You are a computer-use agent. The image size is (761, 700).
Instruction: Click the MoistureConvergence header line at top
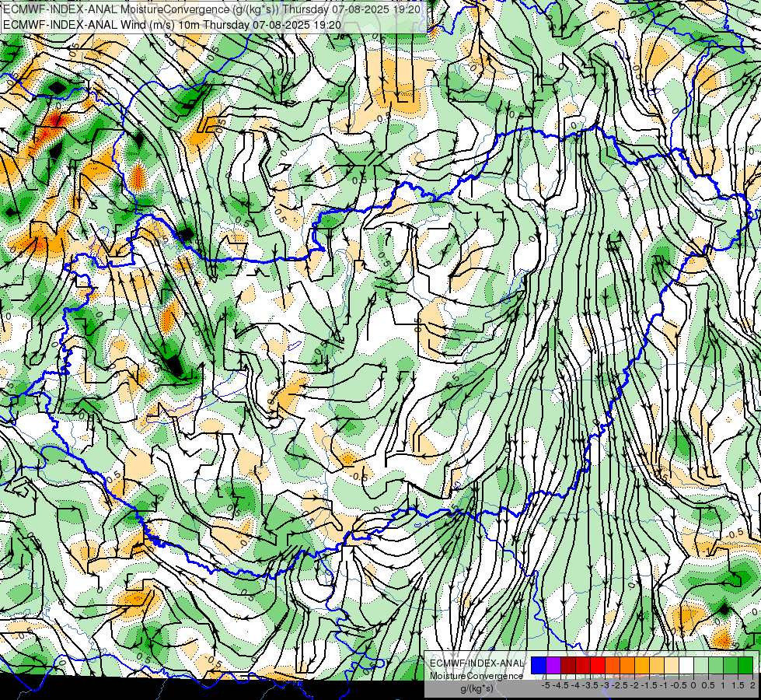click(x=211, y=9)
